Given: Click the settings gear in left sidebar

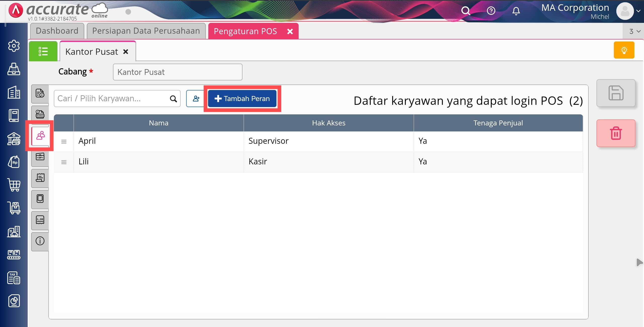Looking at the screenshot, I should tap(14, 46).
